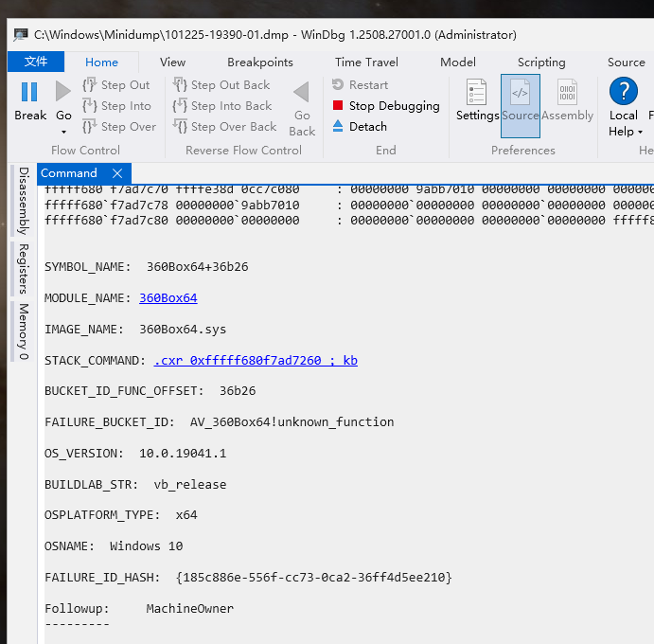
Task: Open the Disassembly side panel
Action: (x=24, y=201)
